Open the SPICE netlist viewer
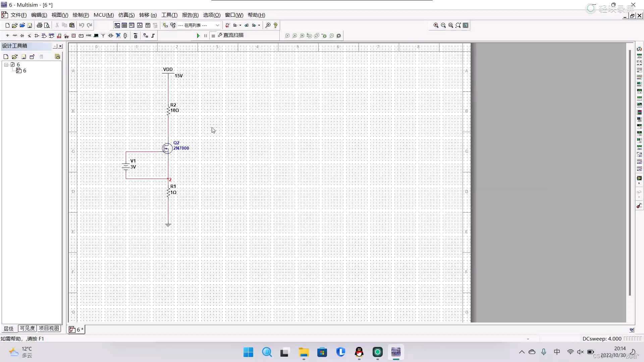This screenshot has width=644, height=362. click(x=132, y=25)
